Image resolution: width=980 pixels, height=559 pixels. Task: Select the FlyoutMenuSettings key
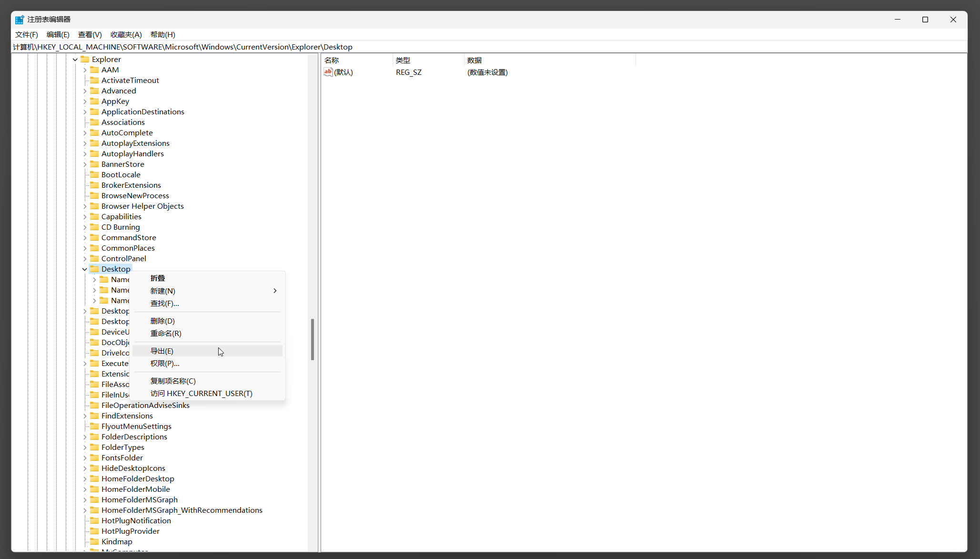(136, 427)
